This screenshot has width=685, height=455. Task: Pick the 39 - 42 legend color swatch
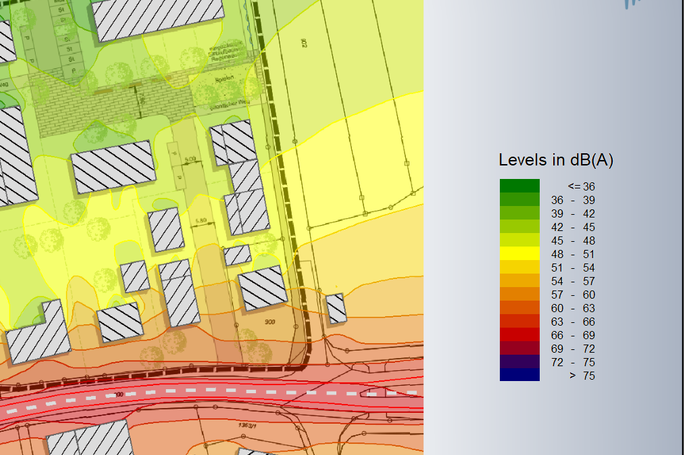[520, 213]
